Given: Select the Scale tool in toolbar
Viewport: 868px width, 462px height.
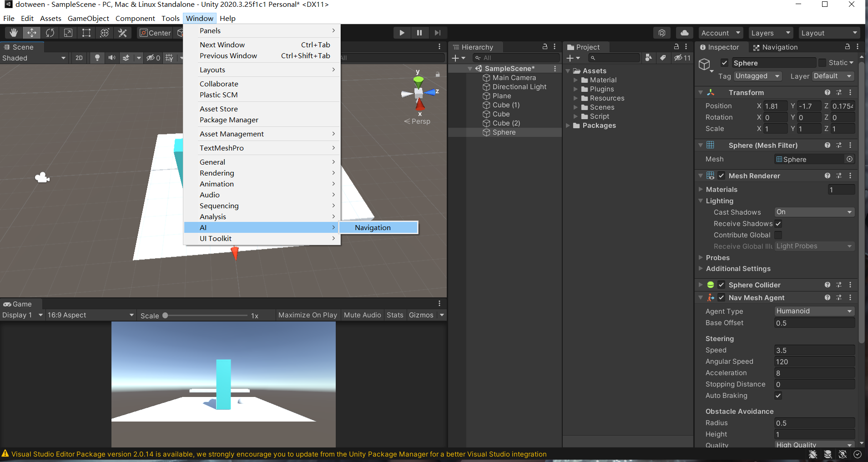Looking at the screenshot, I should (x=68, y=33).
